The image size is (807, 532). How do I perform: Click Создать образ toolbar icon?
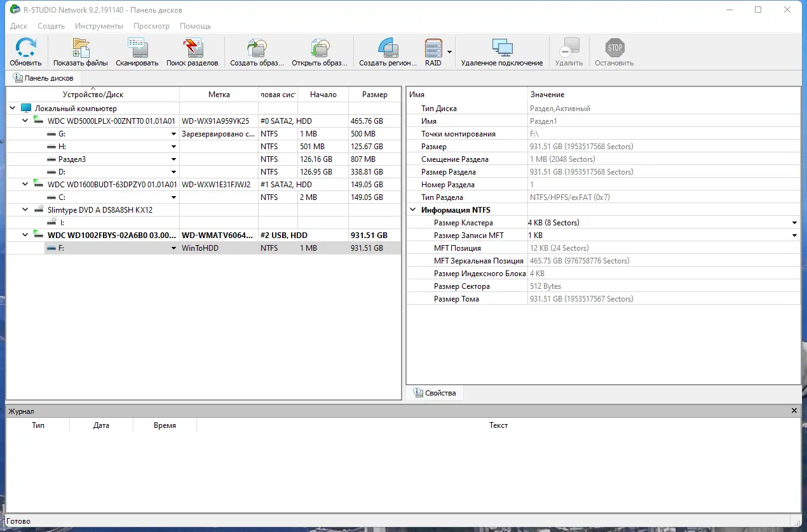tap(257, 48)
